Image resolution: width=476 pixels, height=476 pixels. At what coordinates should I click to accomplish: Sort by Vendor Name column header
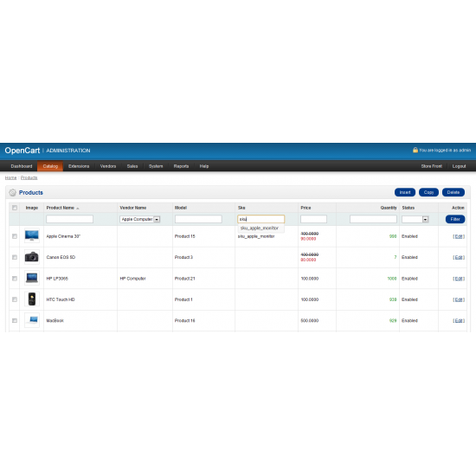tap(133, 208)
